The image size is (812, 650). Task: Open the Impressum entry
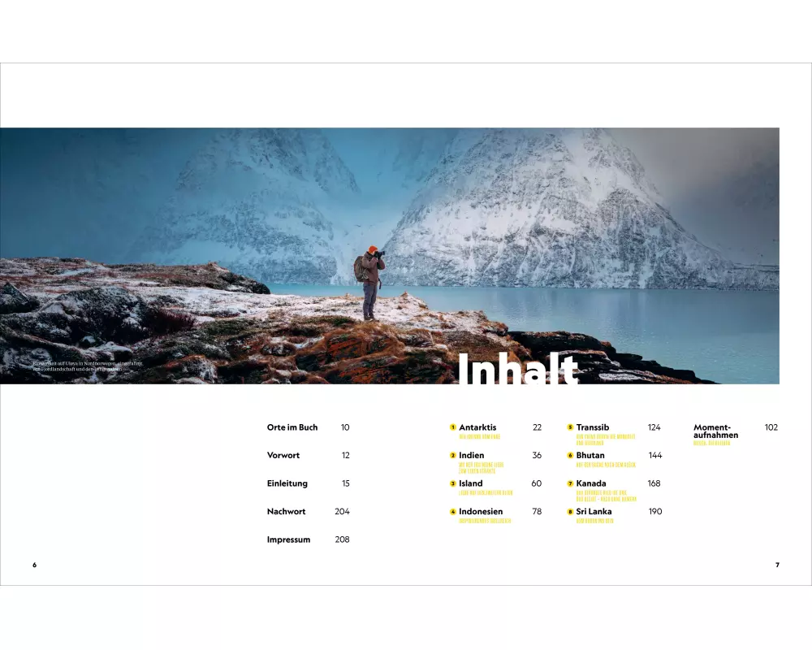pos(288,539)
